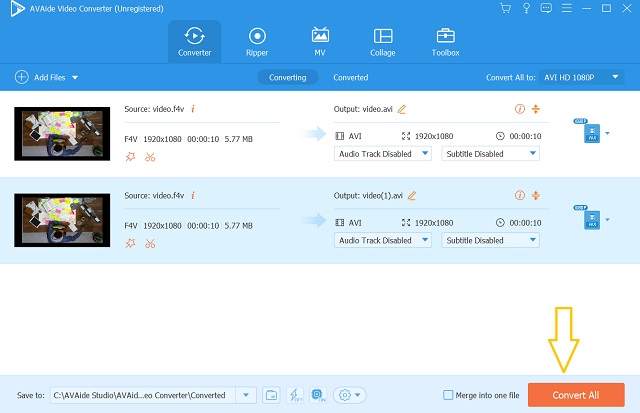
Task: Expand the format arrow beside video(1).avi
Action: pyautogui.click(x=607, y=220)
